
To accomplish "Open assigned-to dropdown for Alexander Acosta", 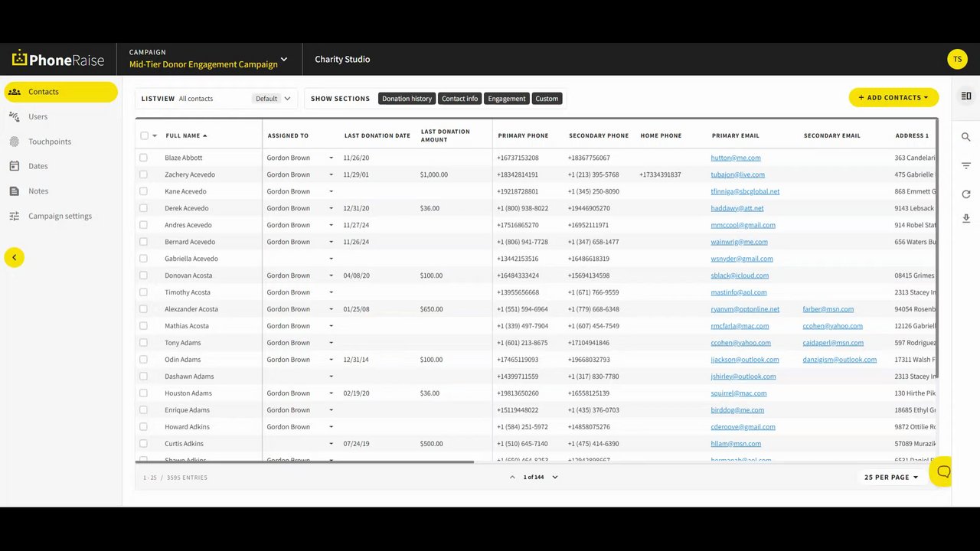I will coord(332,309).
